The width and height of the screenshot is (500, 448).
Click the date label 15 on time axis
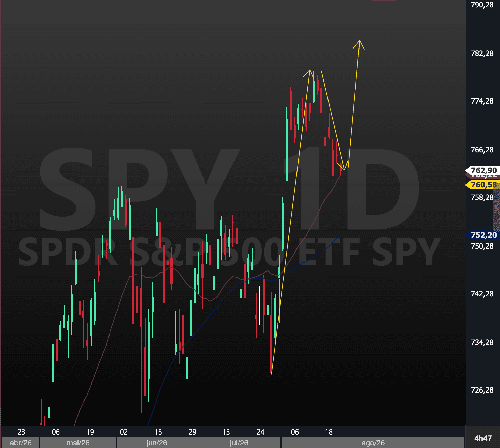[x=158, y=432]
